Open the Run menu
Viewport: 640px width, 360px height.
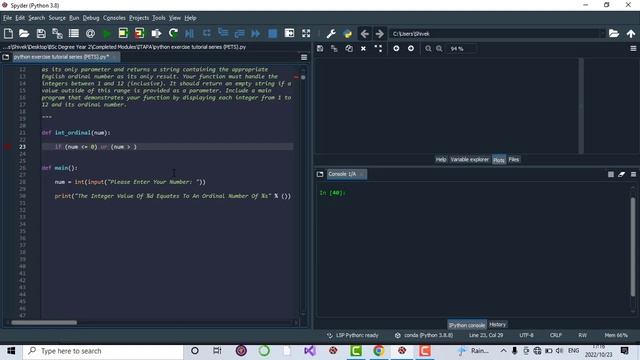pos(74,18)
